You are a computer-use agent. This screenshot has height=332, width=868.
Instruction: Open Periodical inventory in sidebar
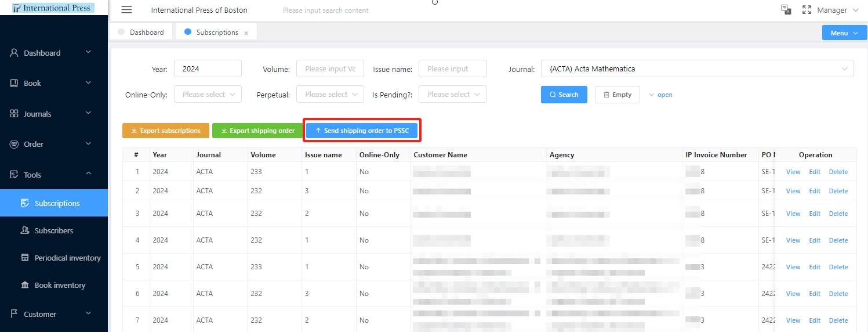[x=54, y=258]
